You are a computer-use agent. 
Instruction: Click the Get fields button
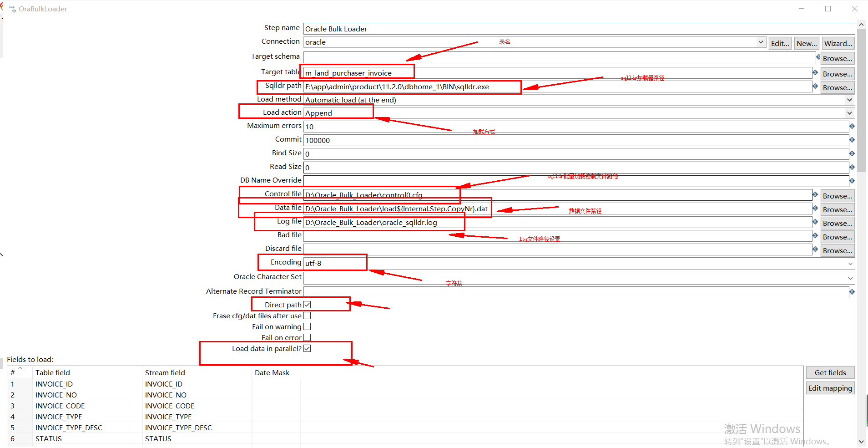830,372
